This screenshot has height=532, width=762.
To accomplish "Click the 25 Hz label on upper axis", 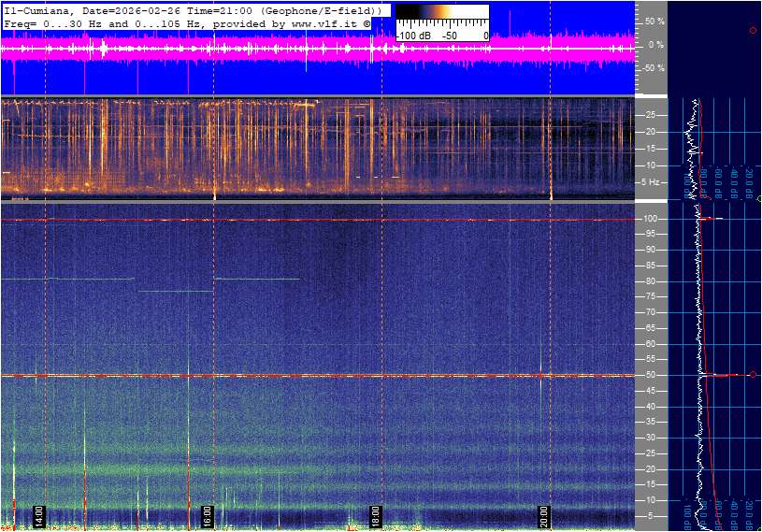I will point(652,115).
